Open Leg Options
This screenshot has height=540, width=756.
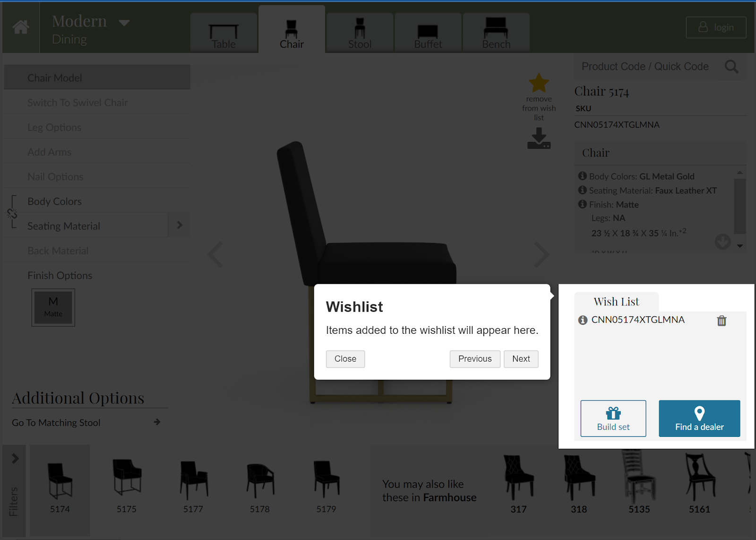97,127
